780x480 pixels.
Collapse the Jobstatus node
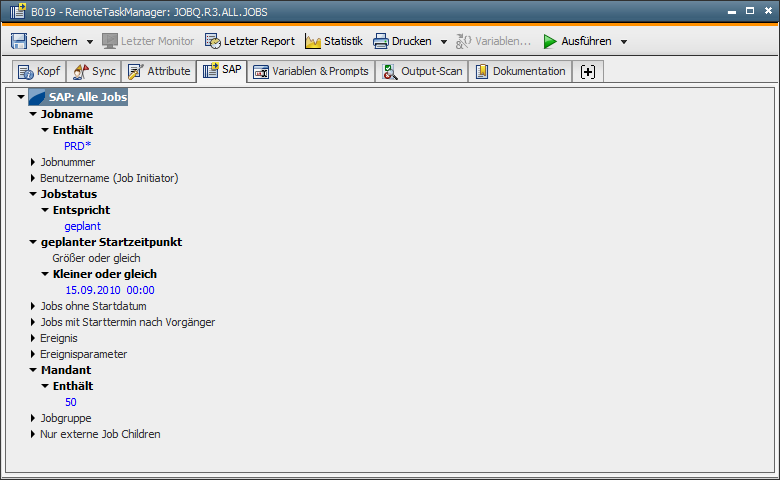(33, 194)
